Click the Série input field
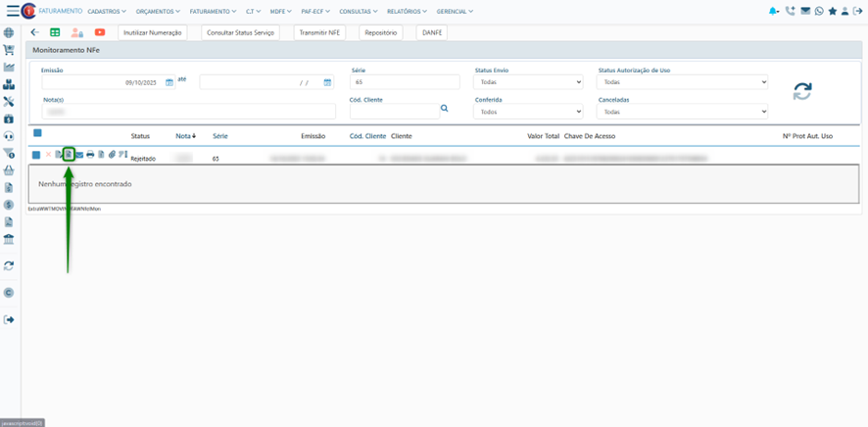Viewport: 868px width, 427px height. 404,82
